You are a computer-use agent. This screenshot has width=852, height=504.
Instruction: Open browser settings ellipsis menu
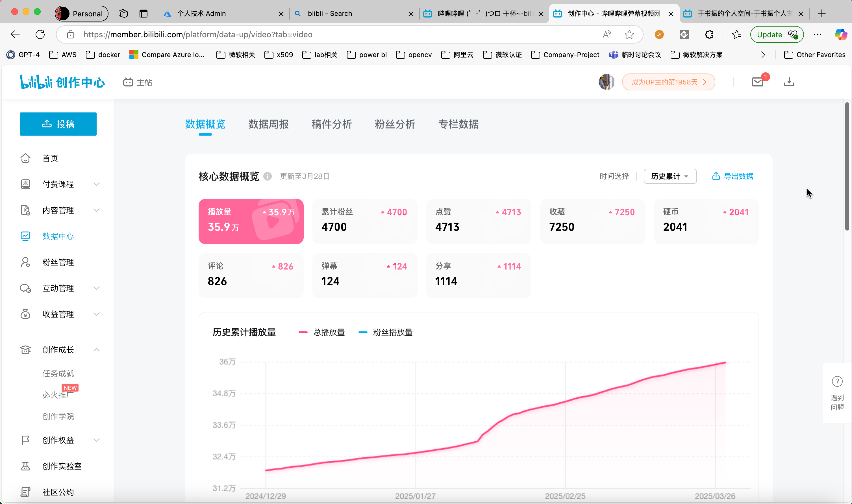817,34
